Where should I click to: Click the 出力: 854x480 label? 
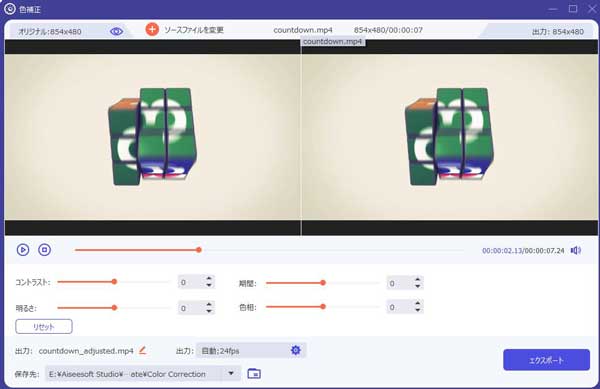(x=558, y=32)
